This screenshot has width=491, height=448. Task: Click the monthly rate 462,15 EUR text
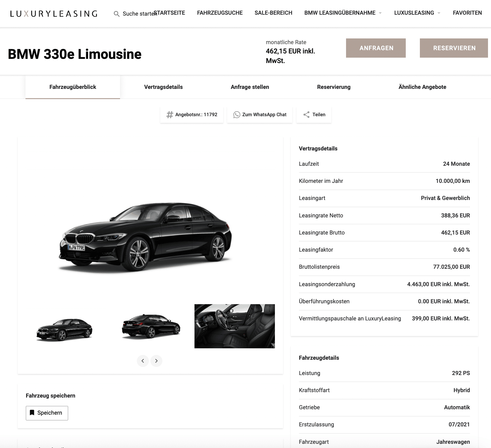coord(291,56)
